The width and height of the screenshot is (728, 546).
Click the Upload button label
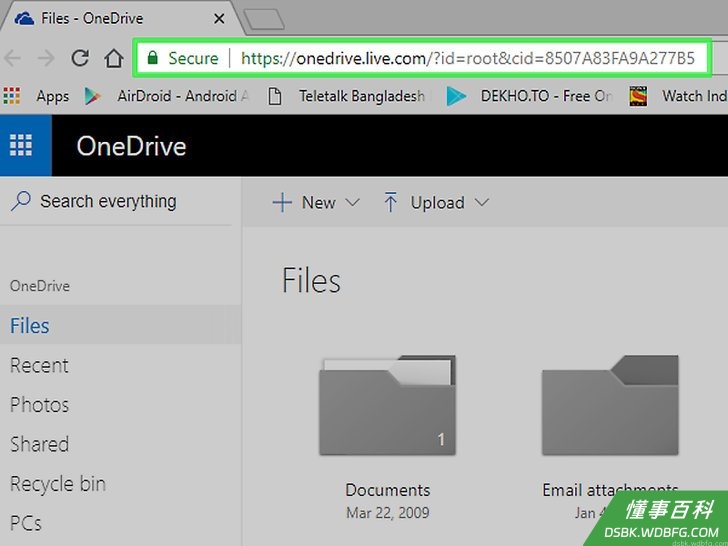click(x=437, y=202)
